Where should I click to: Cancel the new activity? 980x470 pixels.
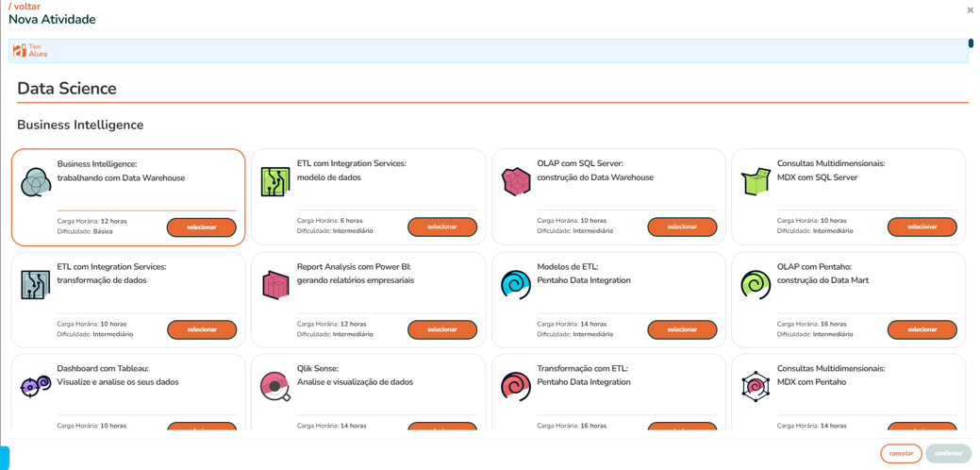[x=902, y=453]
